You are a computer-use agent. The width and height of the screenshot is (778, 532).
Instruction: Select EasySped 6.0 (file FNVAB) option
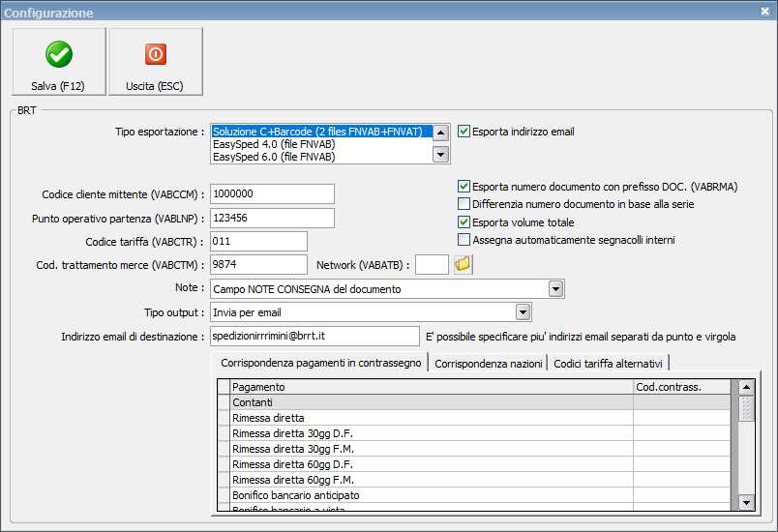click(x=321, y=157)
